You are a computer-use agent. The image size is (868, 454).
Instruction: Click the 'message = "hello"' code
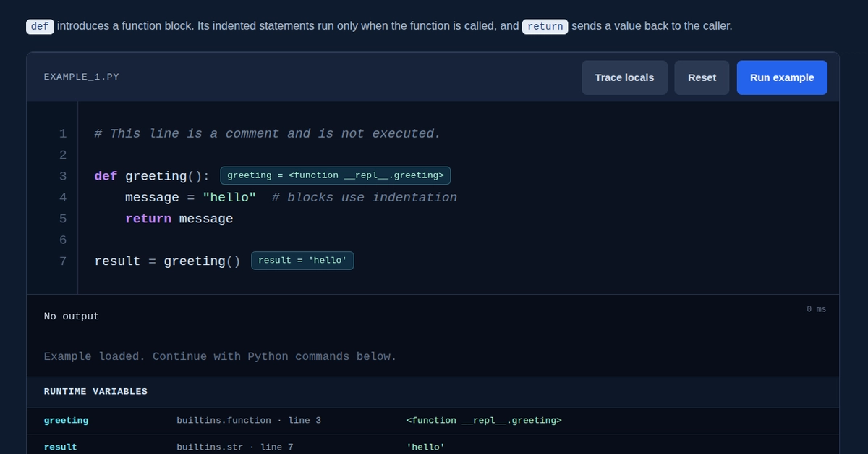tap(191, 198)
